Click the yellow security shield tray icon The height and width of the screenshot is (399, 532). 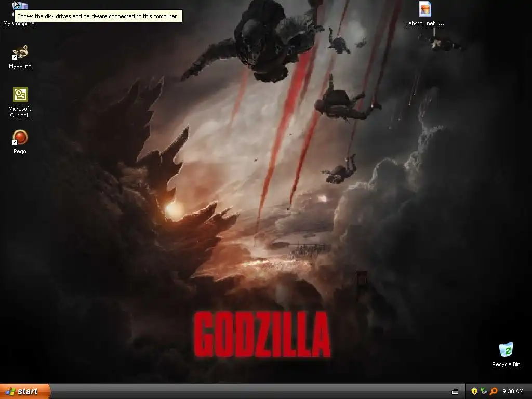(x=474, y=391)
